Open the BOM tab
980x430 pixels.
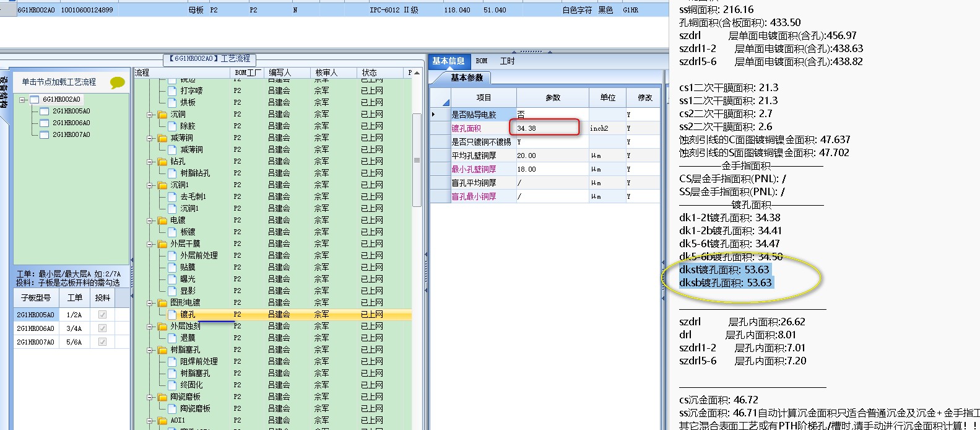[482, 61]
